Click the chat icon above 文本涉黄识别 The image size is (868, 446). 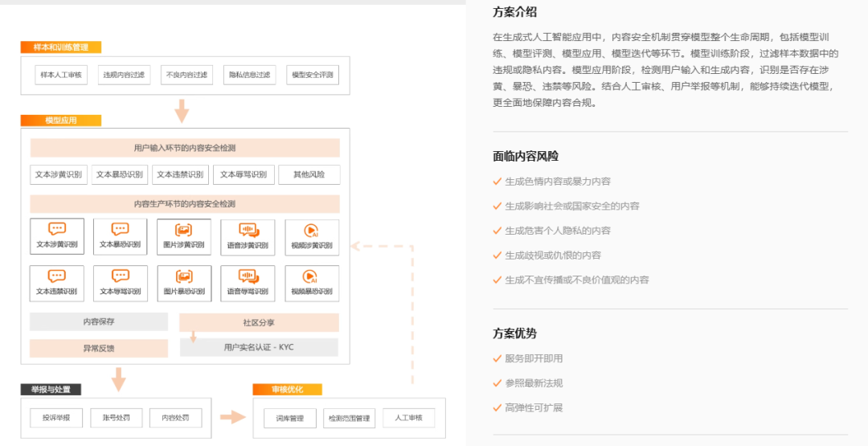coord(57,230)
